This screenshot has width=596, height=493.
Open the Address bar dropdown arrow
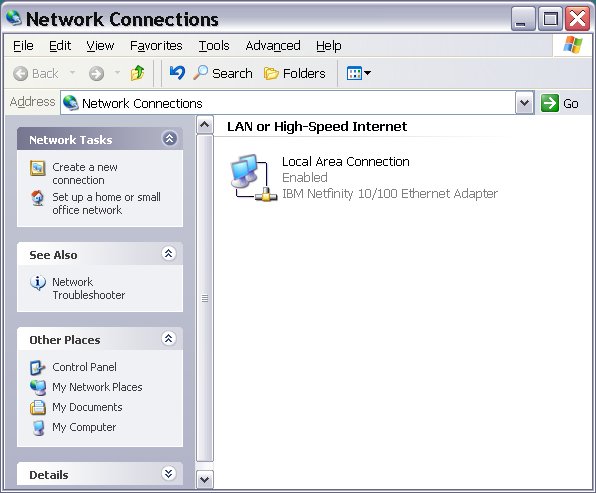point(525,103)
